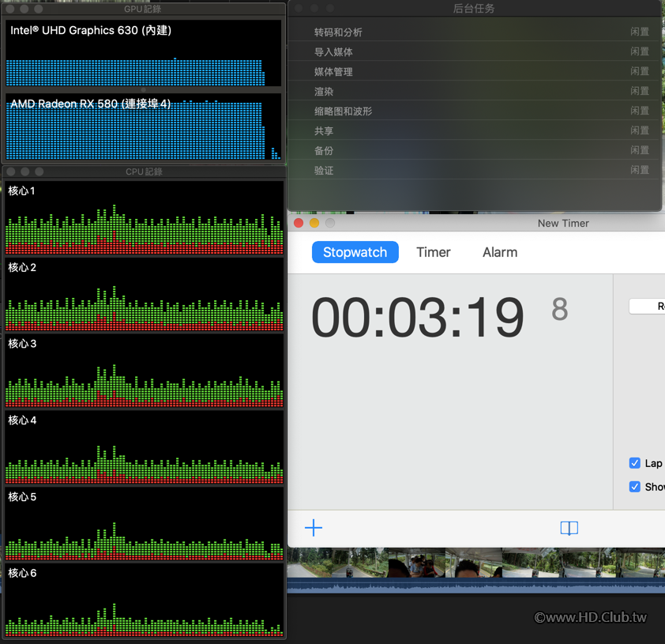Close the CPU 記錄 window
665x644 pixels.
point(11,171)
